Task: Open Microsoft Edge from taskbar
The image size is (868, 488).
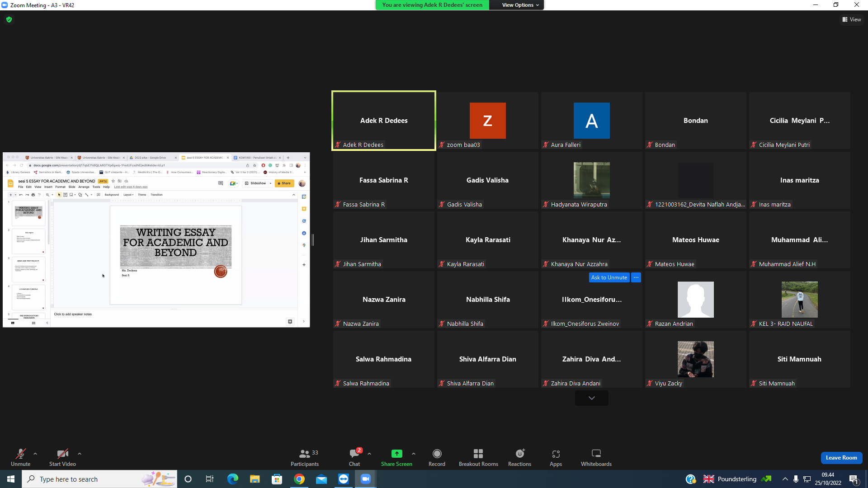Action: 232,479
